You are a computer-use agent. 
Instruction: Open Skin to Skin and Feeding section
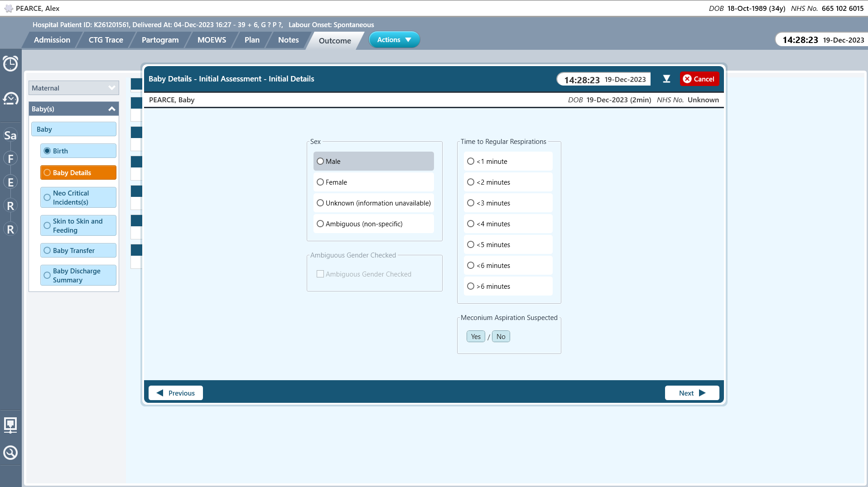tap(78, 225)
